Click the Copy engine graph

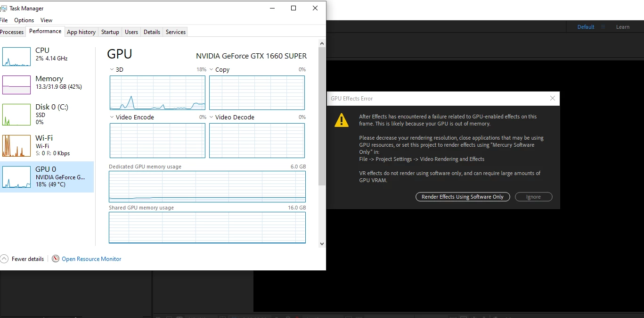pyautogui.click(x=257, y=92)
